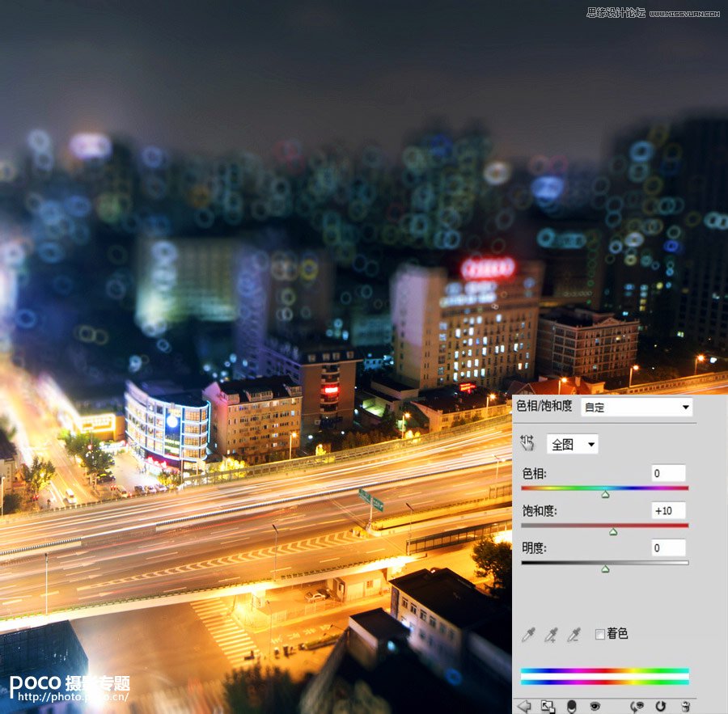
Task: Click the return to adjustment list arrow
Action: coord(523,704)
